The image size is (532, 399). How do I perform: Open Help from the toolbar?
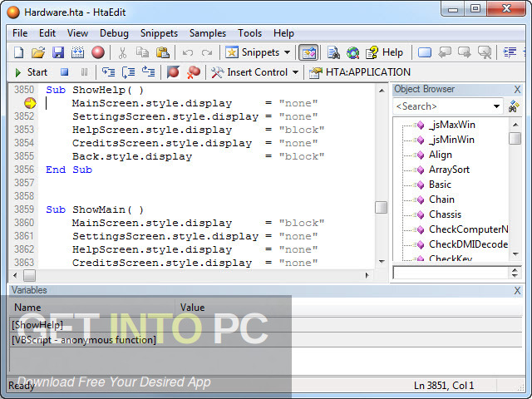(384, 52)
